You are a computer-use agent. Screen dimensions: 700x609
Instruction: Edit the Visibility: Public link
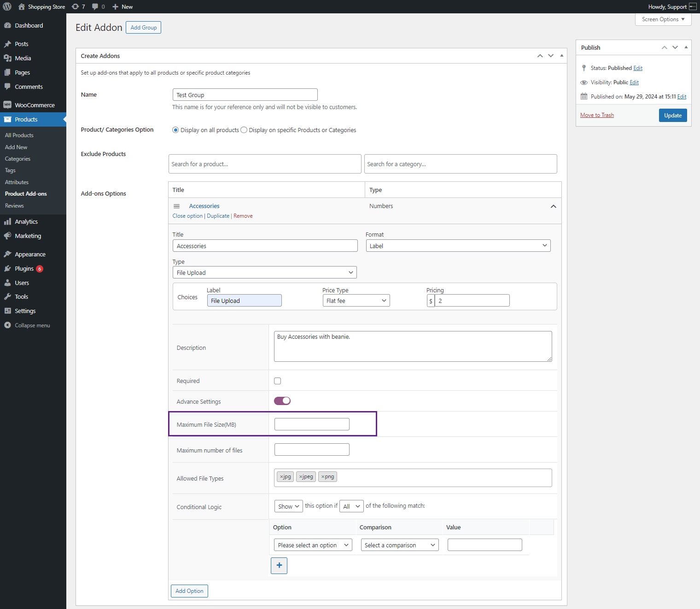point(634,82)
